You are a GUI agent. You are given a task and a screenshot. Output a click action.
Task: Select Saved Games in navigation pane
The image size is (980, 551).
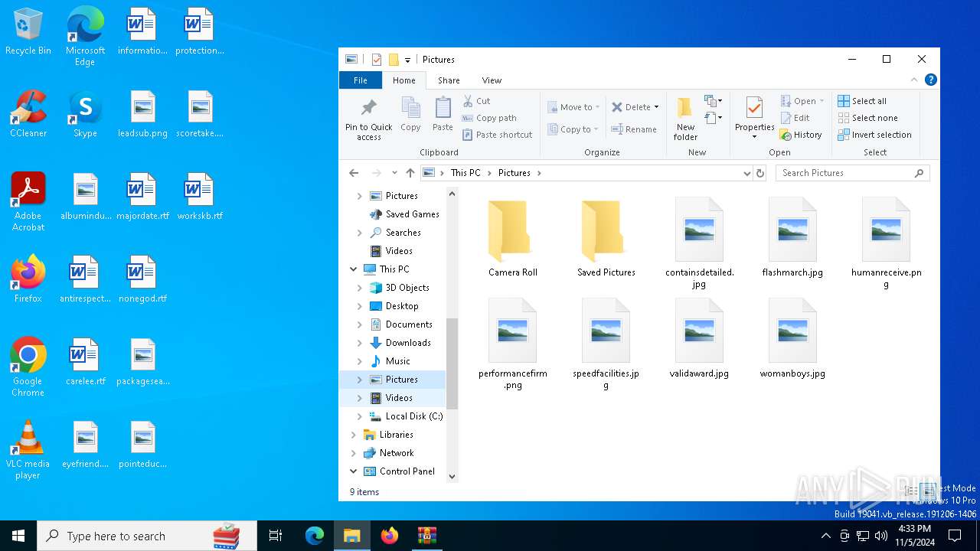click(413, 214)
